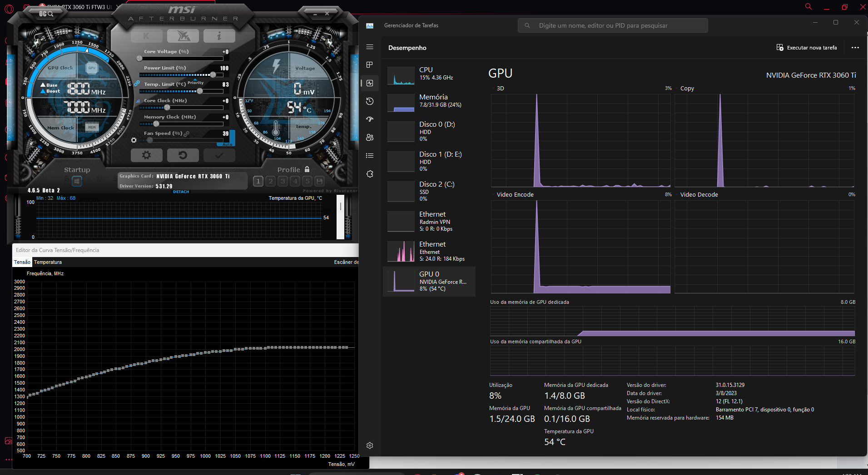Click the browser search icon at top right
The height and width of the screenshot is (475, 868).
[x=808, y=6]
